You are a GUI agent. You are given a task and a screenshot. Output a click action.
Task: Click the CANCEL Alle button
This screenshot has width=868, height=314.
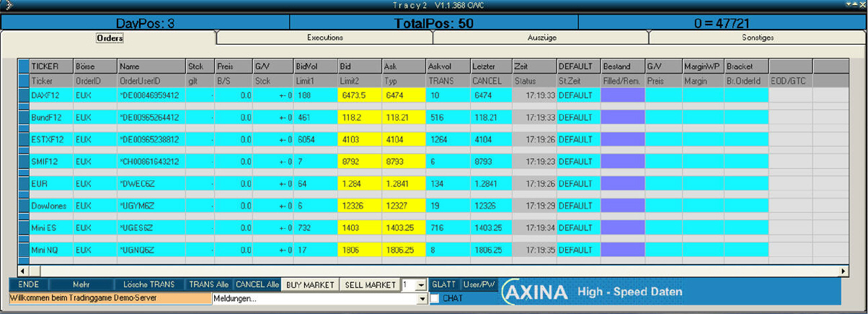click(x=257, y=285)
